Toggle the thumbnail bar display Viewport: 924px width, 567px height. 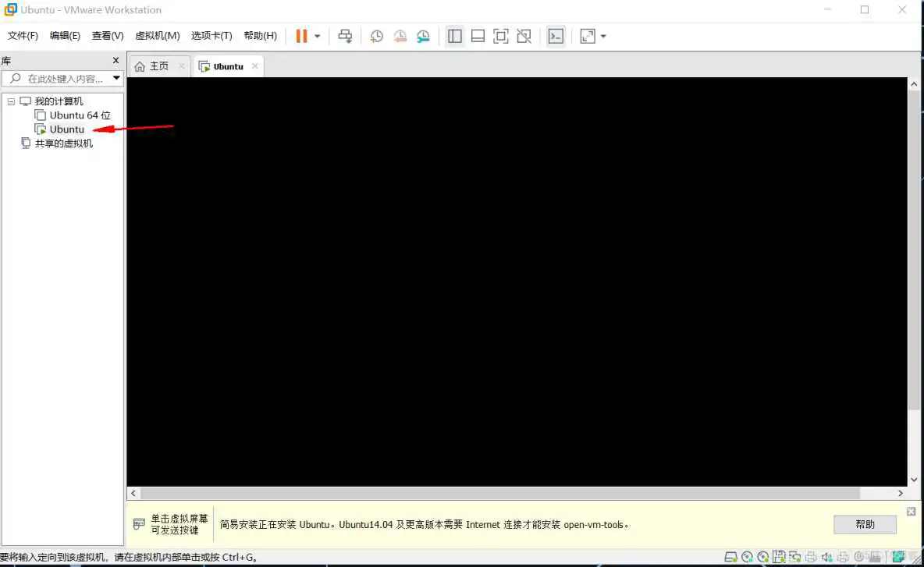click(478, 36)
